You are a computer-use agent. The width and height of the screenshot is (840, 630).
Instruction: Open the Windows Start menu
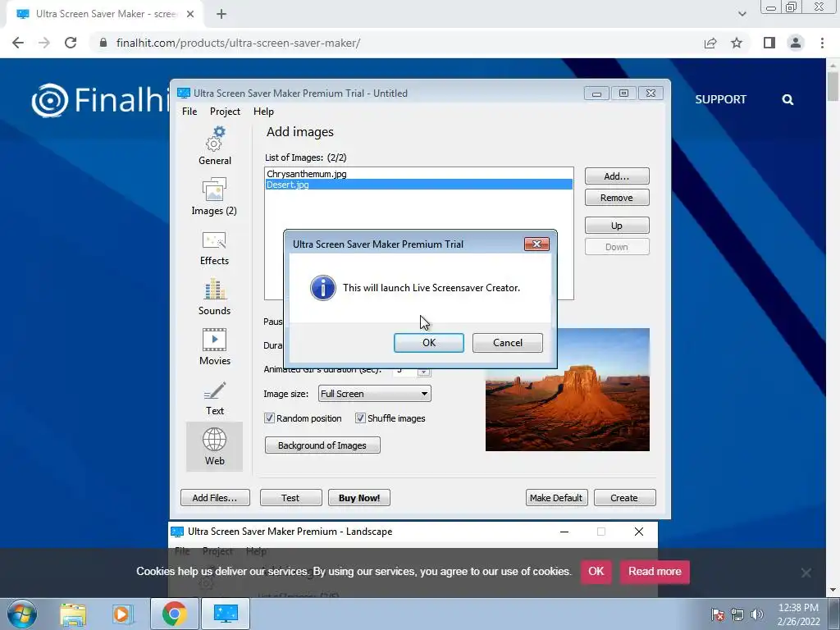pyautogui.click(x=22, y=614)
